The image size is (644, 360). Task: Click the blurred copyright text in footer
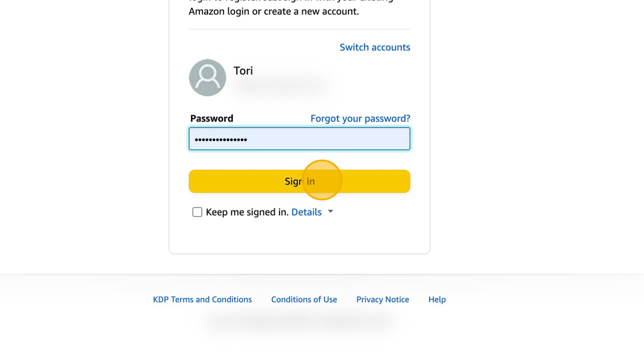click(x=299, y=321)
